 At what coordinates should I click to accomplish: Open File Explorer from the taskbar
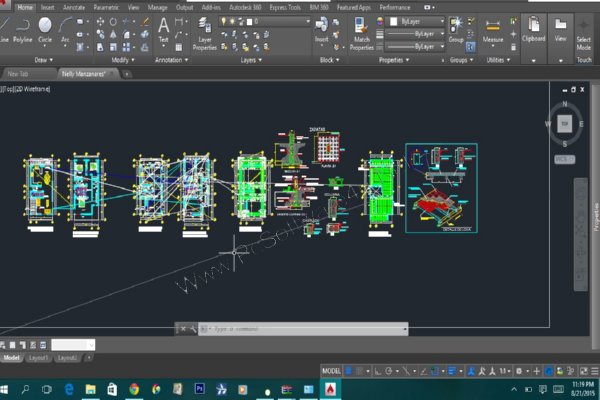click(90, 389)
